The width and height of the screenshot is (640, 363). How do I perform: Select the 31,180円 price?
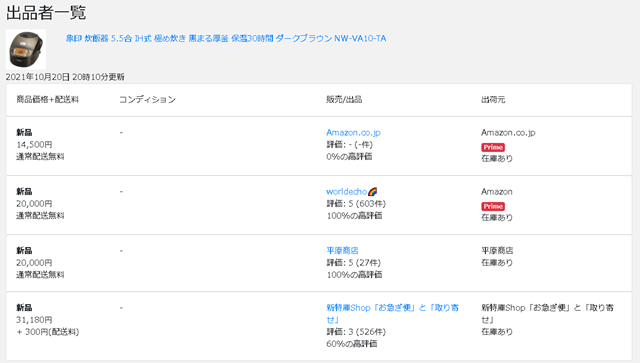coord(34,320)
